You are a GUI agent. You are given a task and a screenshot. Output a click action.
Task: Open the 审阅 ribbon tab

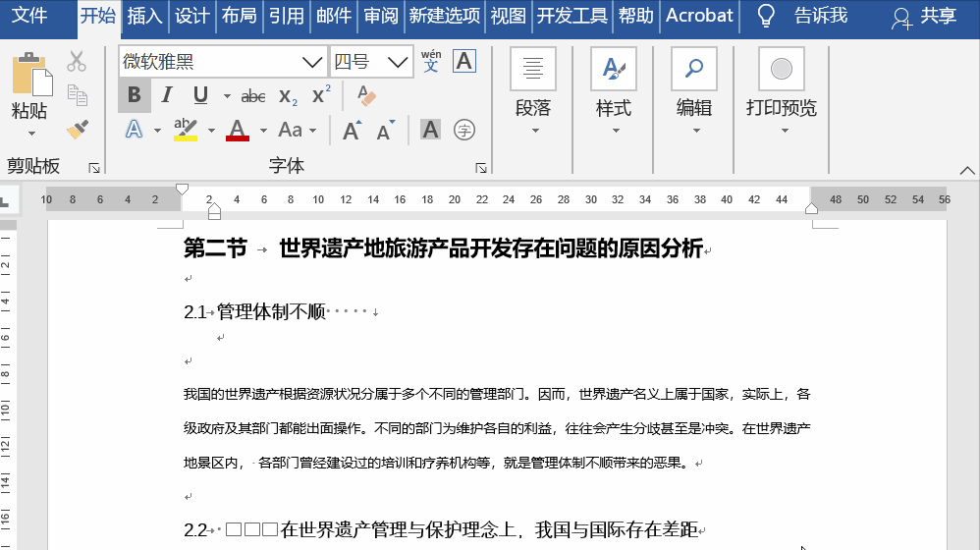(x=381, y=16)
